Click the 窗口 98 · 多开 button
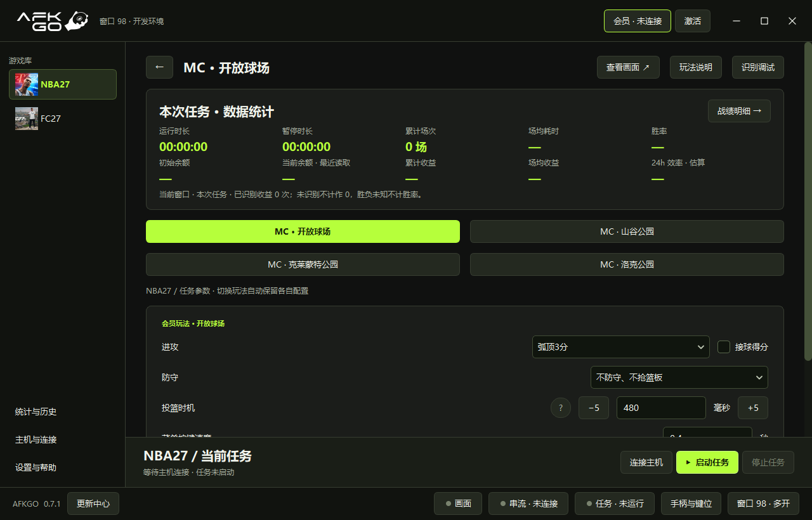This screenshot has height=520, width=812. click(x=763, y=504)
